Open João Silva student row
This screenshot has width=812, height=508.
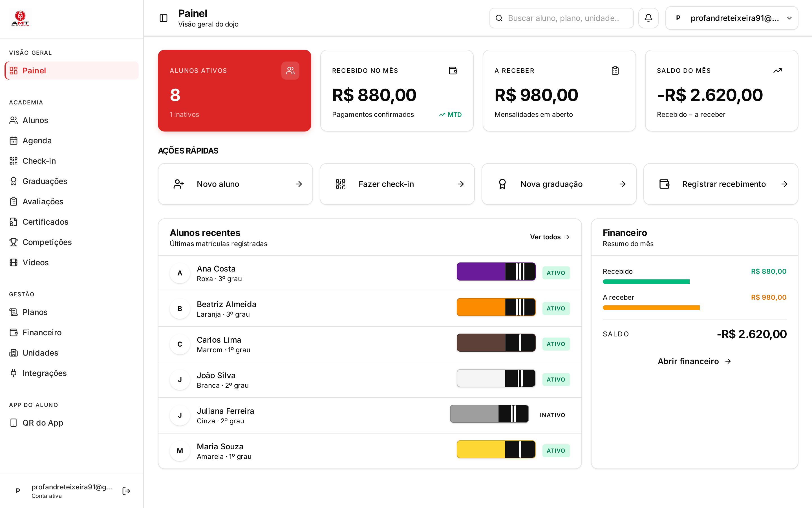click(x=369, y=380)
